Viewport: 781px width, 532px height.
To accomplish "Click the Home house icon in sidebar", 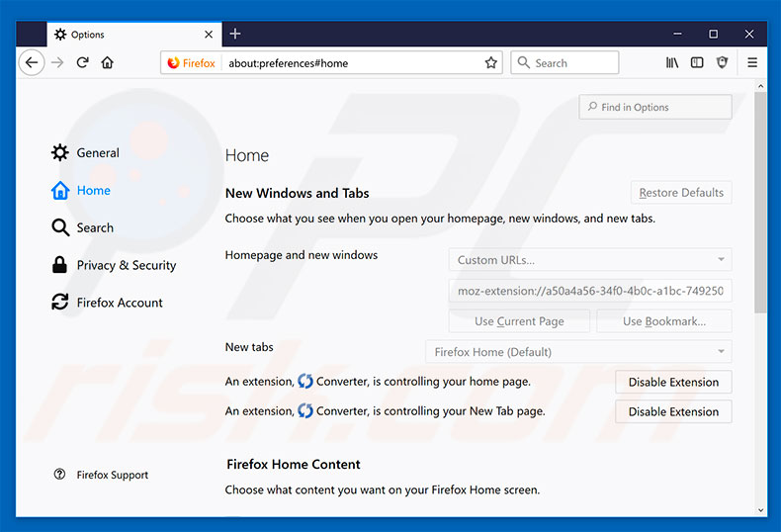I will point(59,190).
